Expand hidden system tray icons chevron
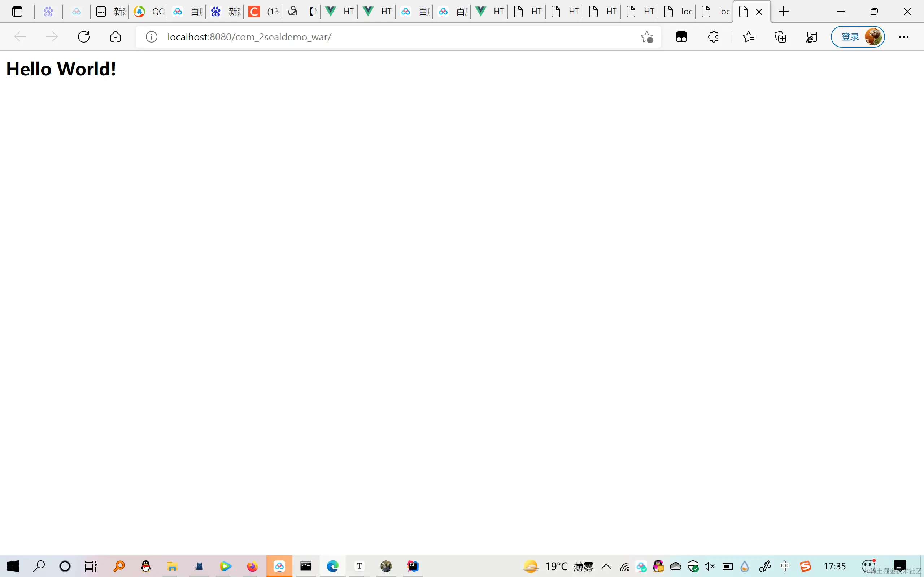 tap(606, 566)
